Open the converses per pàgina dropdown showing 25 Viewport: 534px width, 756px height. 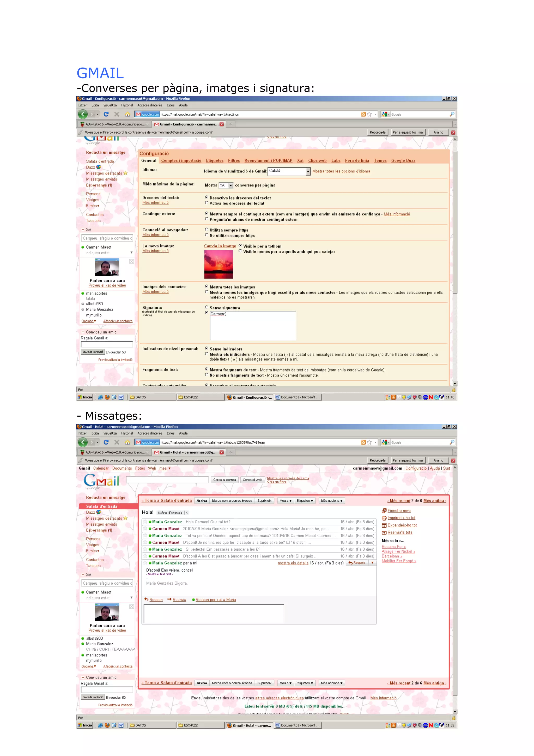tap(230, 186)
